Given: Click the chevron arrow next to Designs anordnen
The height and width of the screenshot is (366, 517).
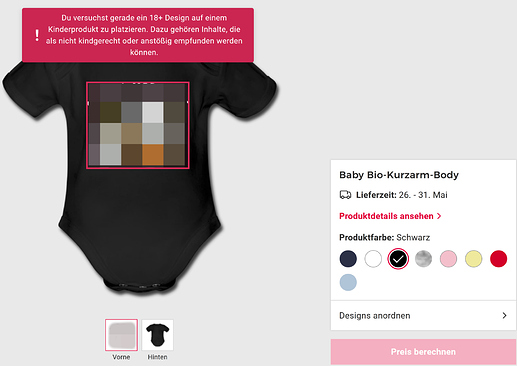Looking at the screenshot, I should [x=504, y=315].
